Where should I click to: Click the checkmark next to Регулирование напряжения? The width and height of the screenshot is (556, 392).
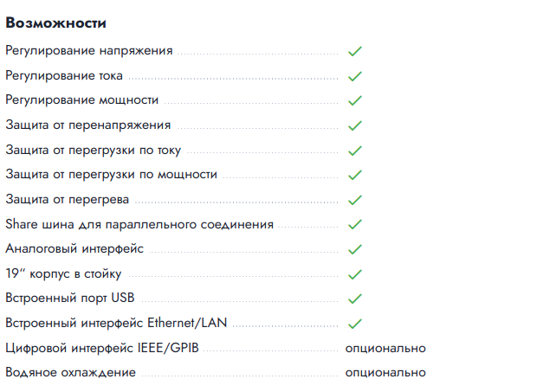click(355, 51)
